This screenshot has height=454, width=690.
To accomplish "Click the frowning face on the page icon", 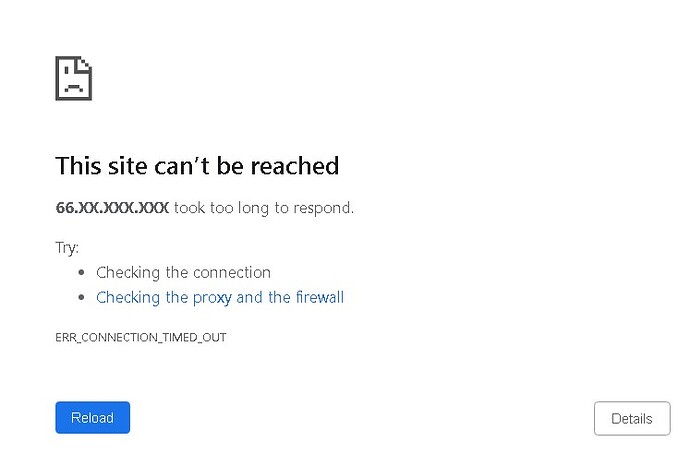I will 73,80.
